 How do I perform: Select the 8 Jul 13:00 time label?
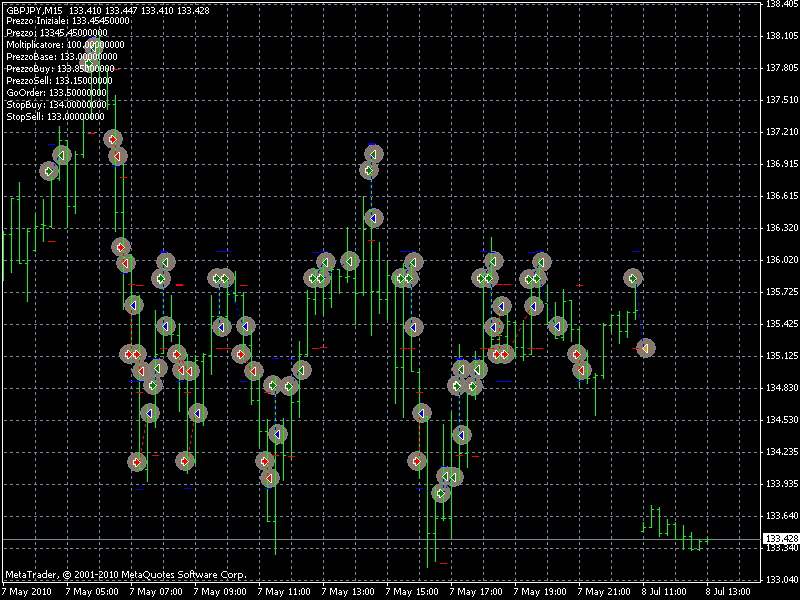click(x=729, y=592)
